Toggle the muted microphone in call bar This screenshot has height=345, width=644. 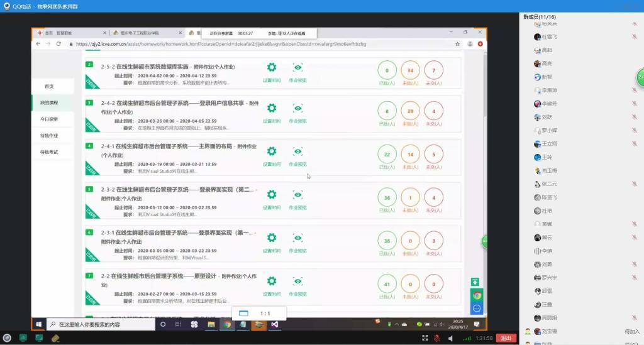(436, 338)
